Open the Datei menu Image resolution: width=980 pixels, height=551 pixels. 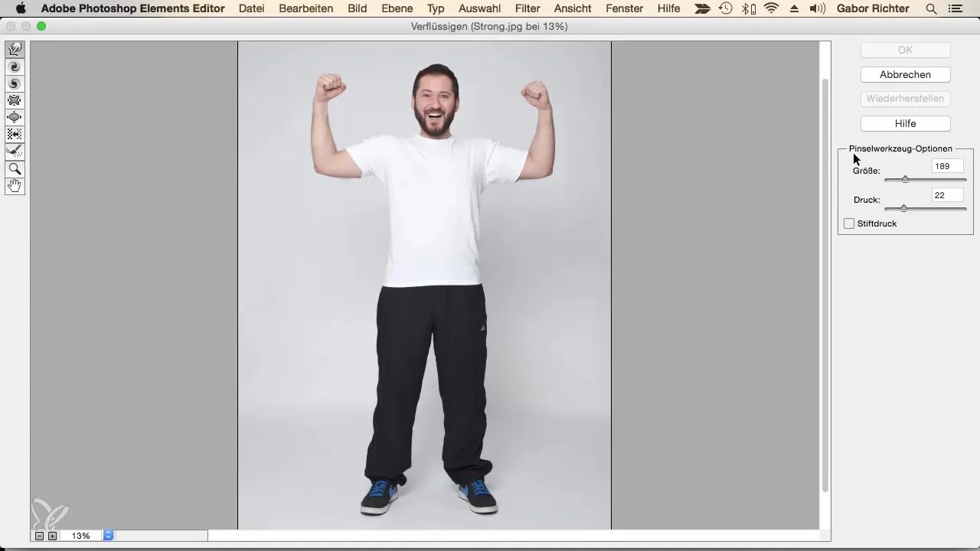(x=252, y=8)
